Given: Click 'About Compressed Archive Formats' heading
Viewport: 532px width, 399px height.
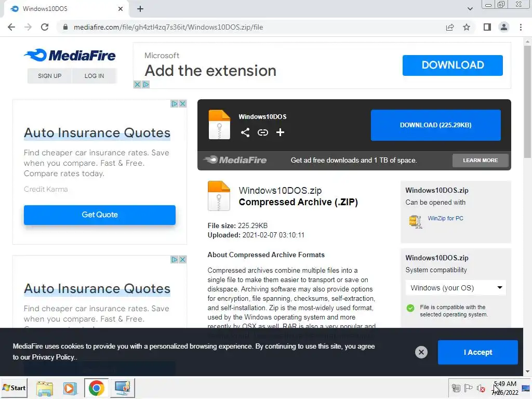Looking at the screenshot, I should (x=266, y=255).
